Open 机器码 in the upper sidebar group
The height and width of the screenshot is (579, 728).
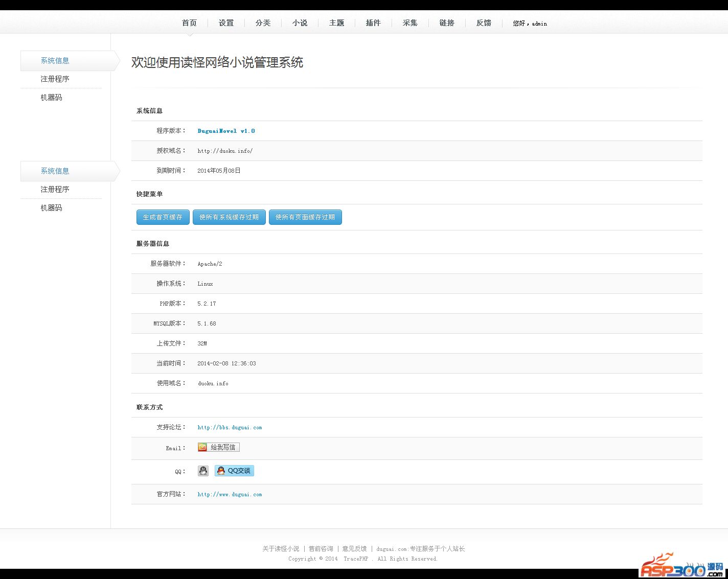coord(51,98)
